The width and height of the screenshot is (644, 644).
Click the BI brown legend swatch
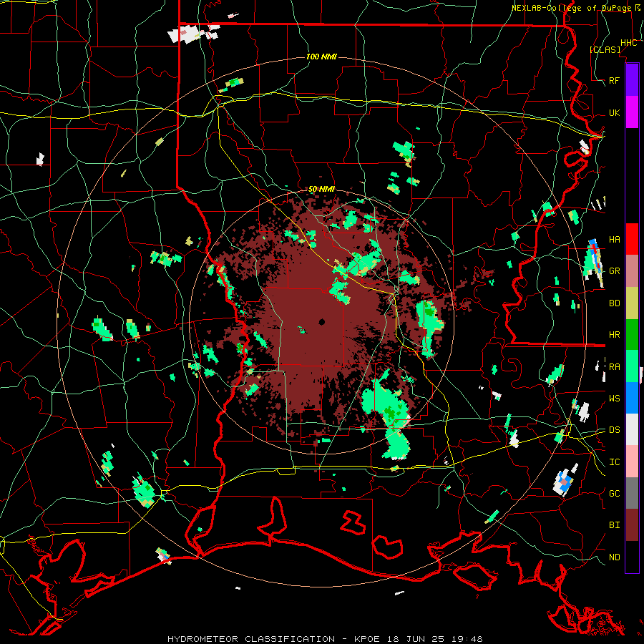coord(632,525)
